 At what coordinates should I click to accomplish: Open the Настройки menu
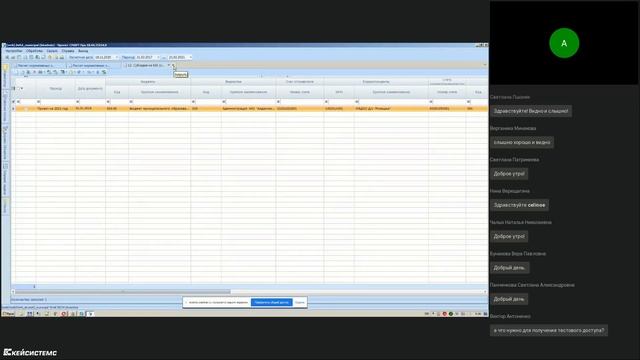pyautogui.click(x=14, y=51)
